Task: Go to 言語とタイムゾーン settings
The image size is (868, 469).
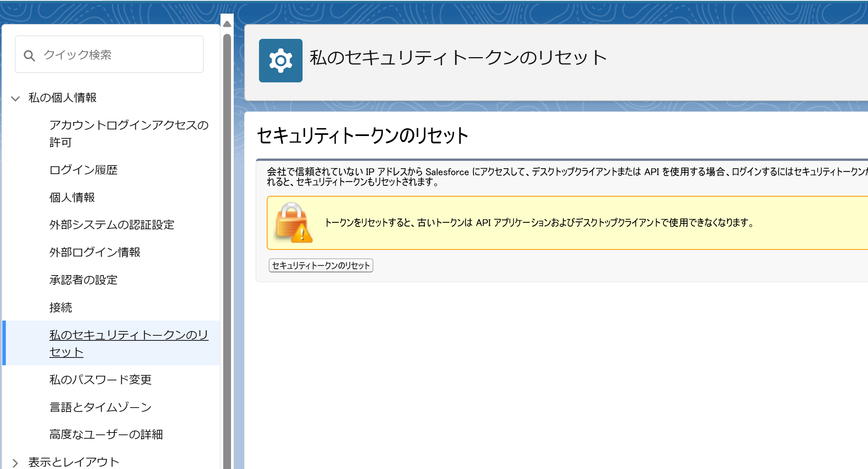Action: (100, 407)
